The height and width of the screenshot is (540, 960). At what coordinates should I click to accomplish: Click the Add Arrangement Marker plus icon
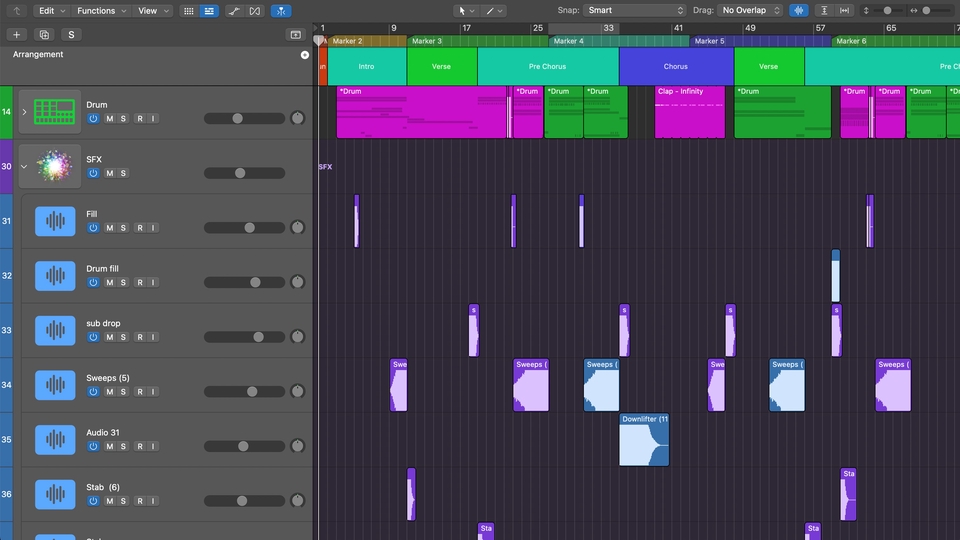click(305, 55)
